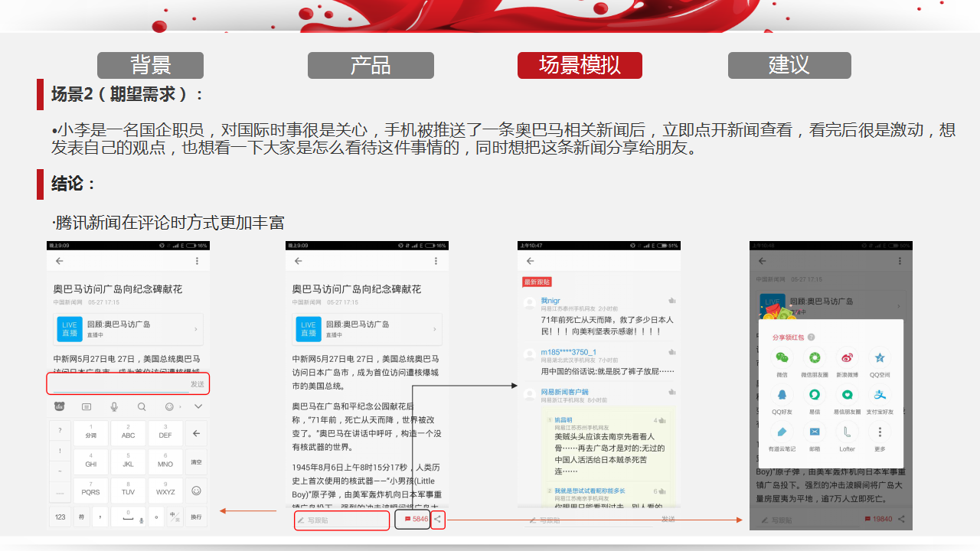Click the 写跟贴 field beside the 5846 count
Image resolution: width=980 pixels, height=551 pixels.
tap(342, 520)
